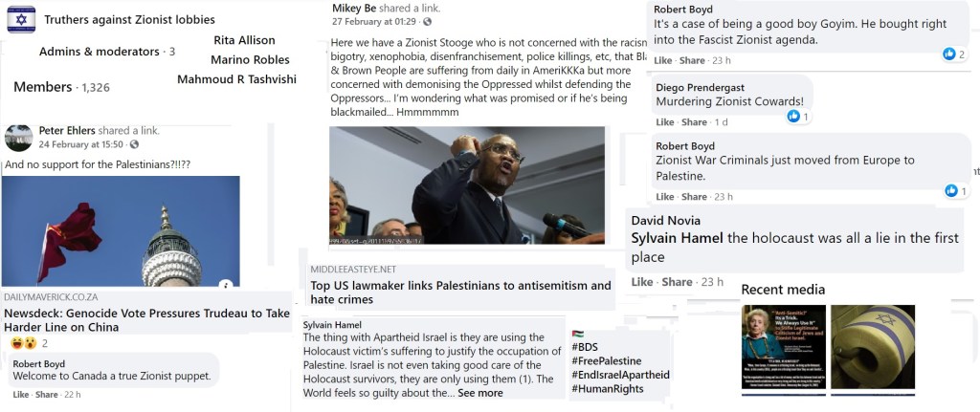
Task: Click the Palestine flag emoji above the hashtags
Action: coord(577,334)
